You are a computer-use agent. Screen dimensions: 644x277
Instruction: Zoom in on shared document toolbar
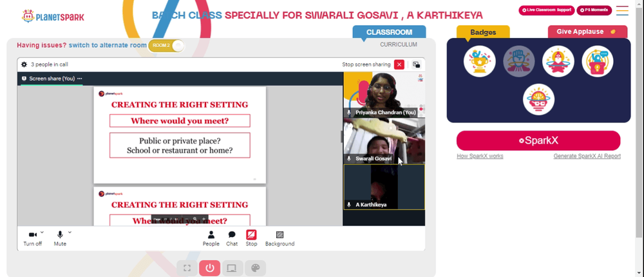coord(204,219)
